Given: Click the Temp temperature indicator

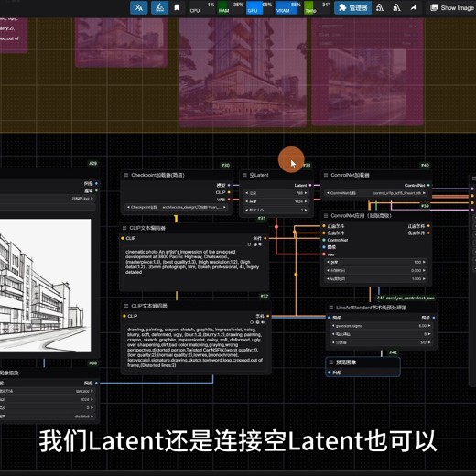Looking at the screenshot, I should pos(317,7).
